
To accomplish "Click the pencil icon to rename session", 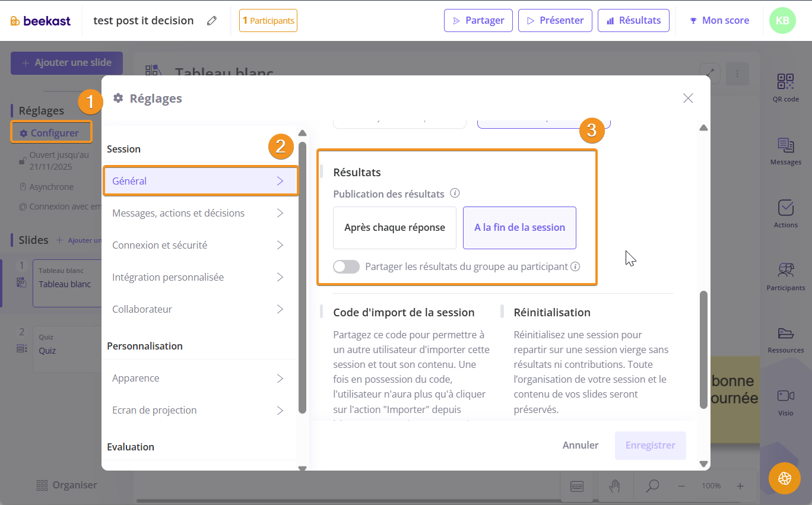I will click(212, 21).
